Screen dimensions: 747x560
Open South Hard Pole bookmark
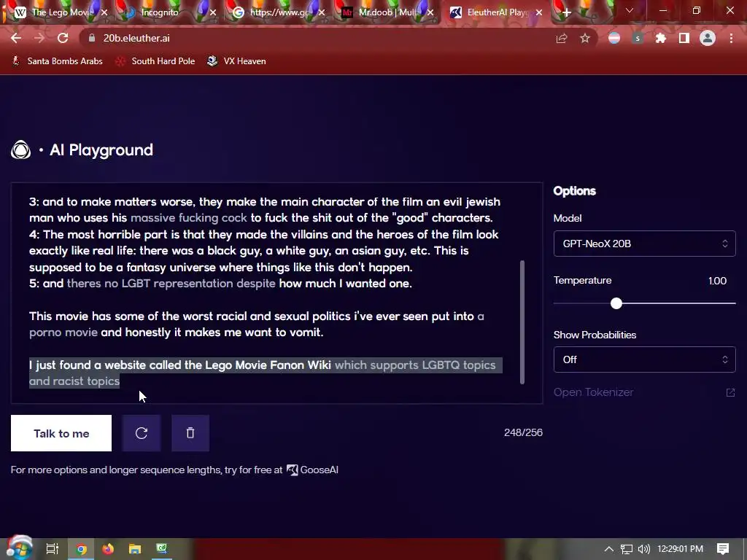(x=156, y=61)
